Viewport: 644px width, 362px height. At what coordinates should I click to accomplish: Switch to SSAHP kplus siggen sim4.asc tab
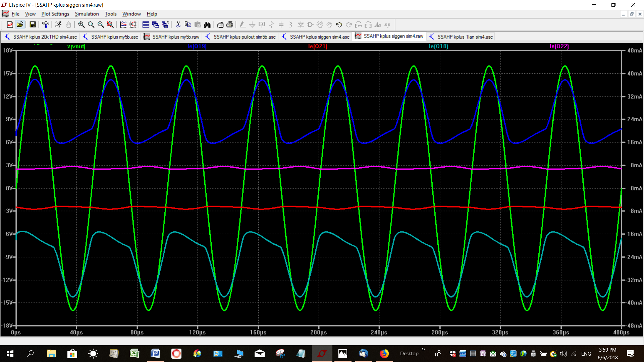316,37
